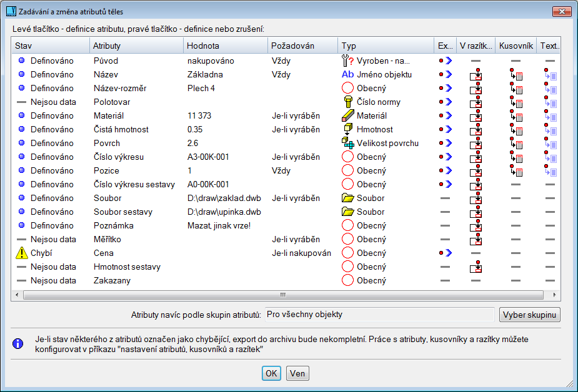Click the value A0-00K-001

(x=208, y=184)
